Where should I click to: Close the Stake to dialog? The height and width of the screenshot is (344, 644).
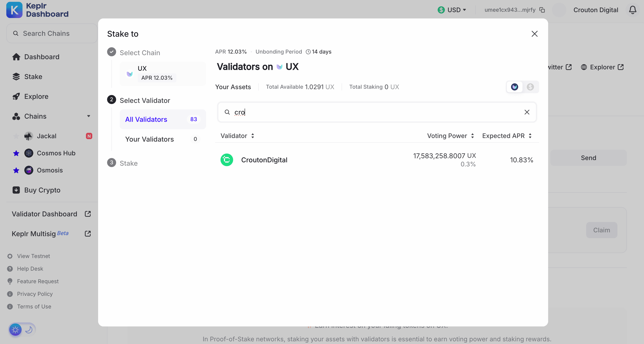534,34
